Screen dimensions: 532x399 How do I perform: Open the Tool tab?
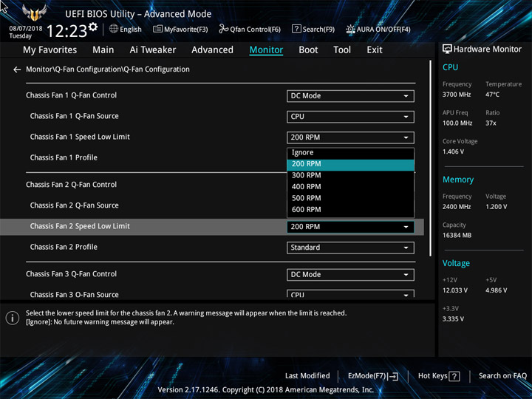click(x=342, y=50)
